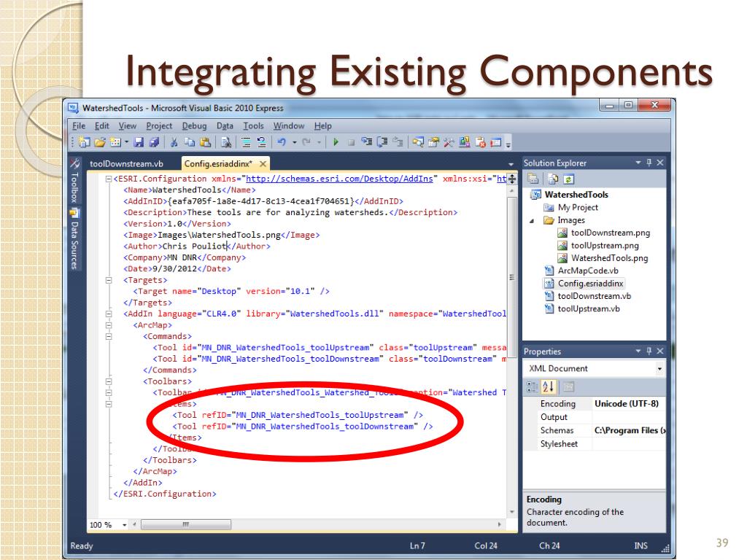
Task: Open the toolbar options overflow arrow
Action: [508, 144]
